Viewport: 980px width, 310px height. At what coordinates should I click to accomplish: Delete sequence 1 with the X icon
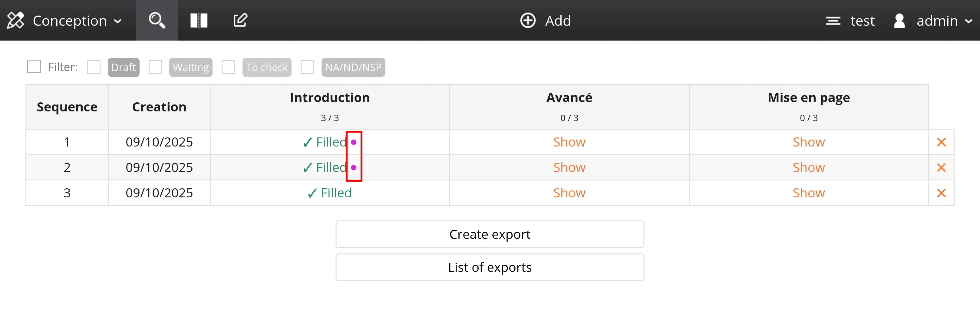click(941, 142)
